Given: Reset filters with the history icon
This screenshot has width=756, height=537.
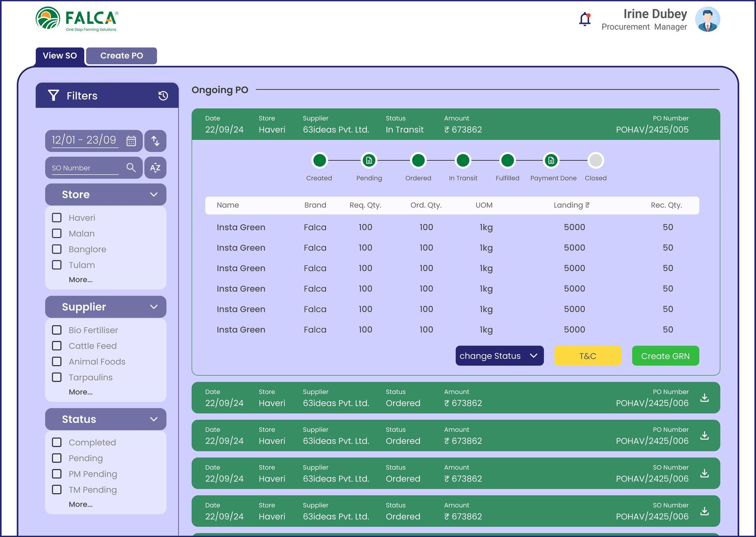Looking at the screenshot, I should click(x=163, y=96).
